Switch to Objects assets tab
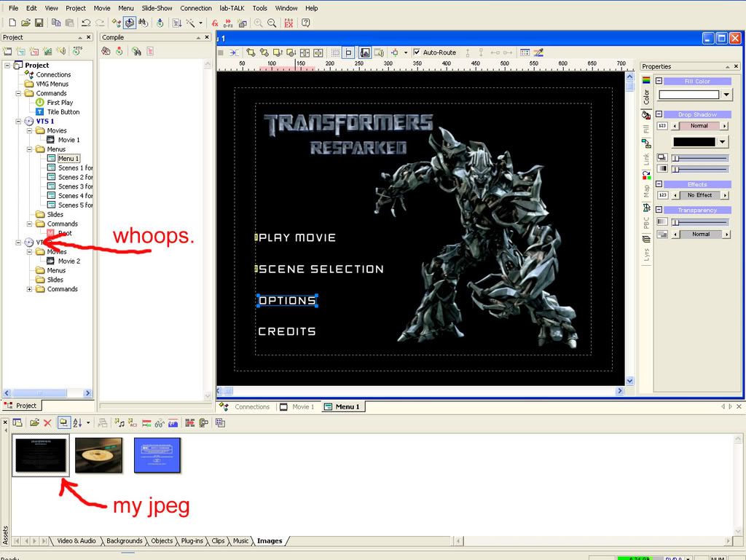Image resolution: width=746 pixels, height=560 pixels. pyautogui.click(x=162, y=540)
